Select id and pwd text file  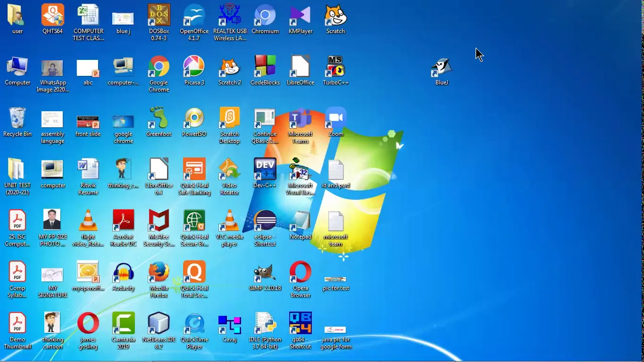[x=336, y=173]
